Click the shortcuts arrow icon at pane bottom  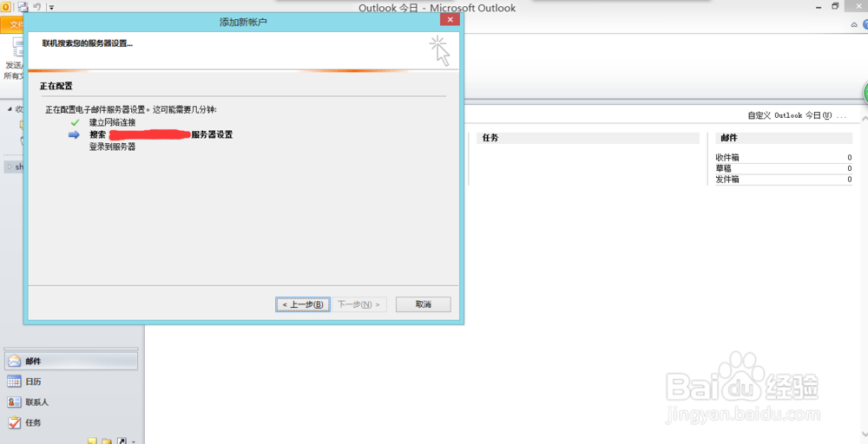[122, 441]
